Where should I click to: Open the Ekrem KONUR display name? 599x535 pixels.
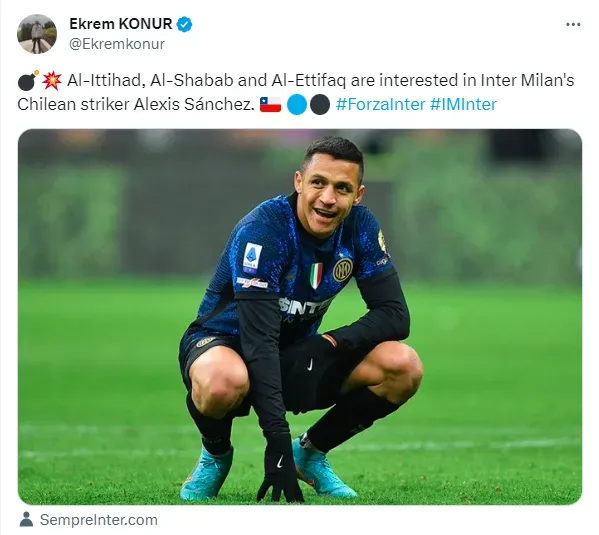[121, 24]
